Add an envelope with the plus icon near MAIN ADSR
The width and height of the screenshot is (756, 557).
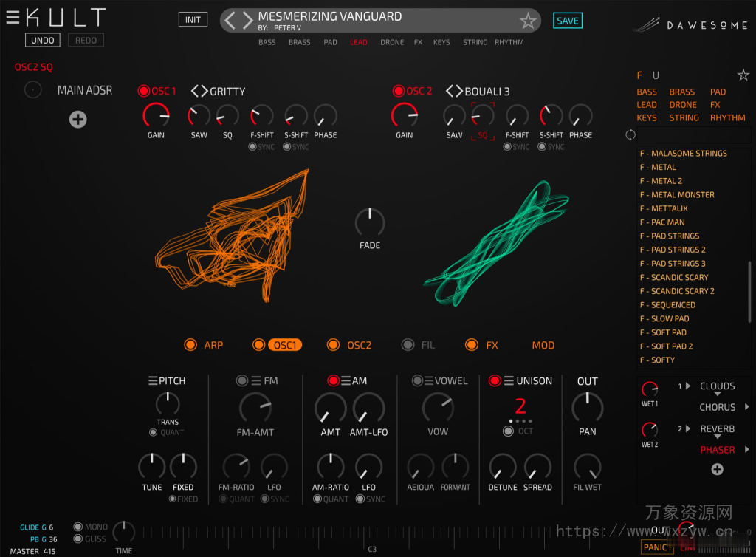(x=78, y=119)
